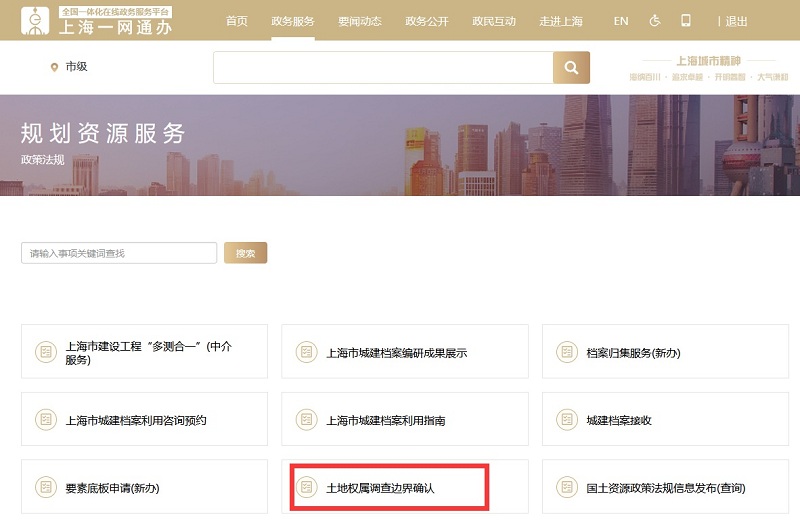Screen dimensions: 800x523
Task: Click the location pin icon beside 市级
Action: (x=54, y=67)
